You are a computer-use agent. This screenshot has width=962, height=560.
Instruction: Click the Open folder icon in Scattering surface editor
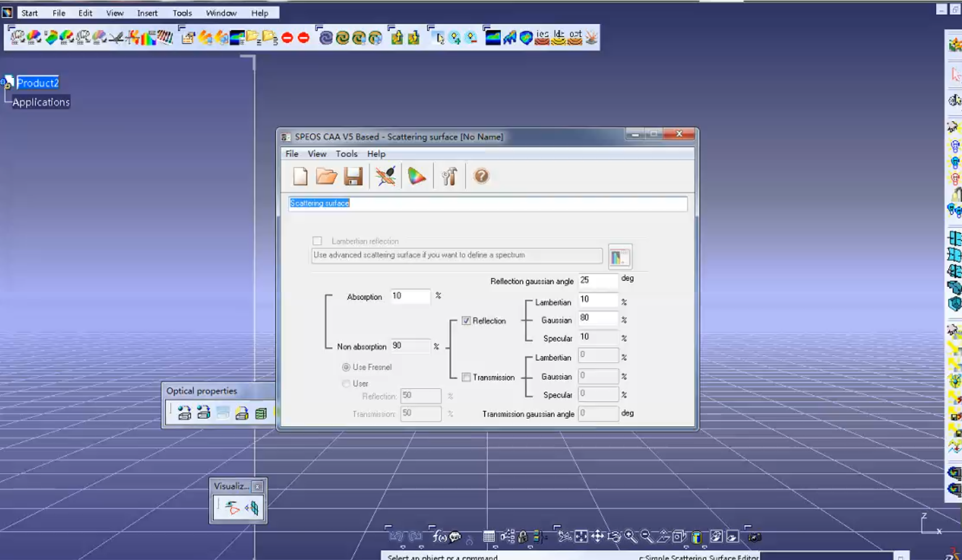coord(326,176)
